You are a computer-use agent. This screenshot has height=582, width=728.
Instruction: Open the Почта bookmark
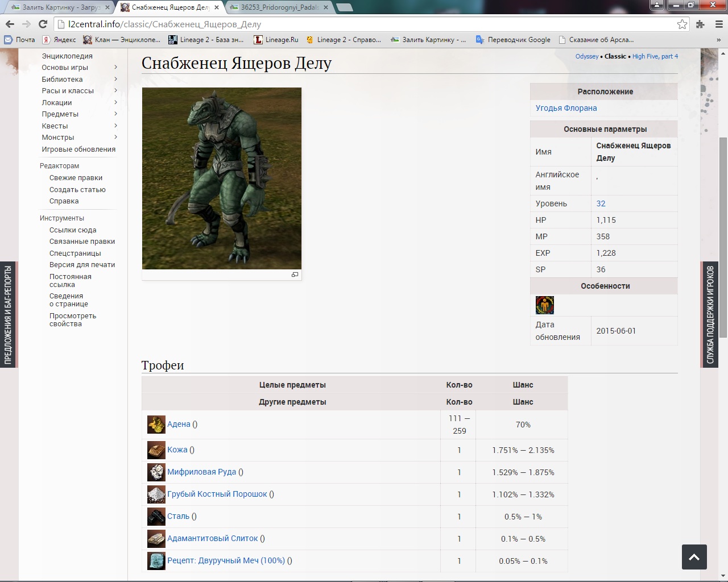click(20, 40)
